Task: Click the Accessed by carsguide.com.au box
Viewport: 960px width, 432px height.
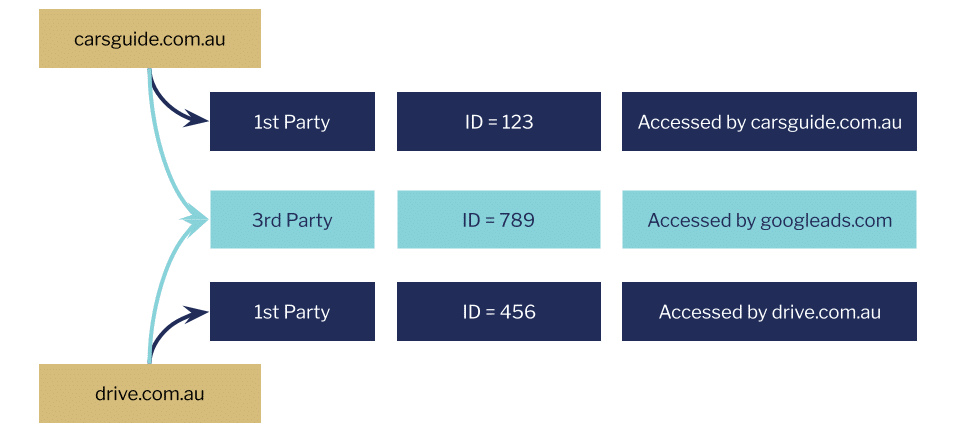Action: pos(769,122)
